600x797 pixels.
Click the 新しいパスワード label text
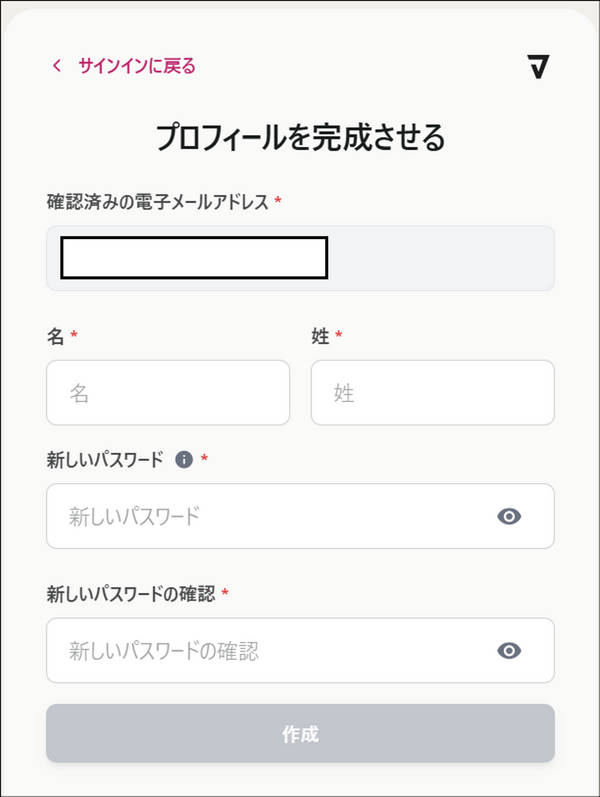tap(105, 459)
